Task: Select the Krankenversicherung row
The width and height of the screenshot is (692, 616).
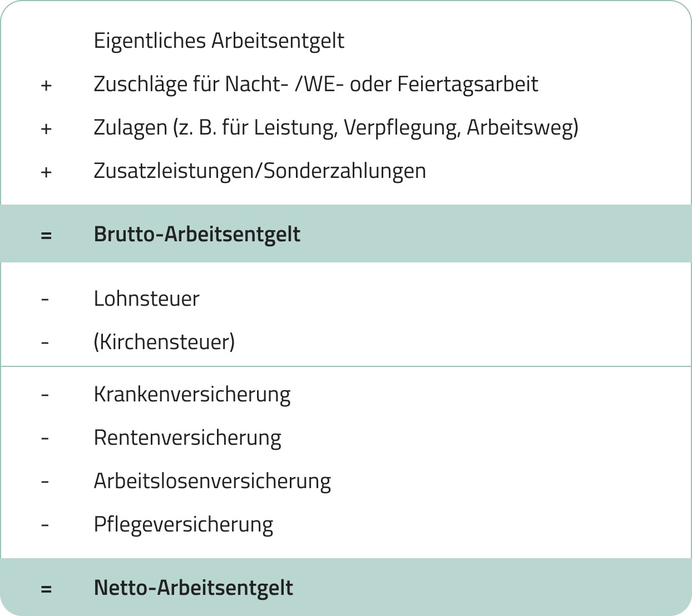Action: click(192, 395)
